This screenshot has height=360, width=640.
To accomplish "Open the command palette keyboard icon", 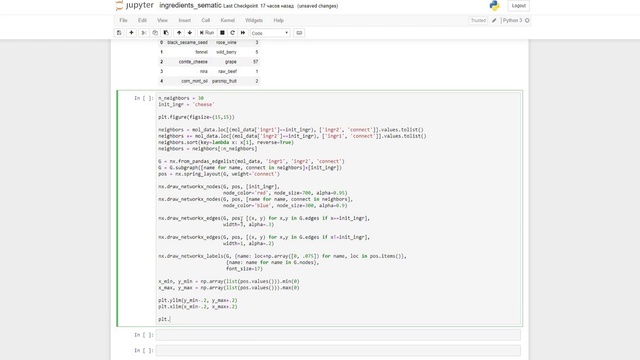I will pyautogui.click(x=299, y=33).
